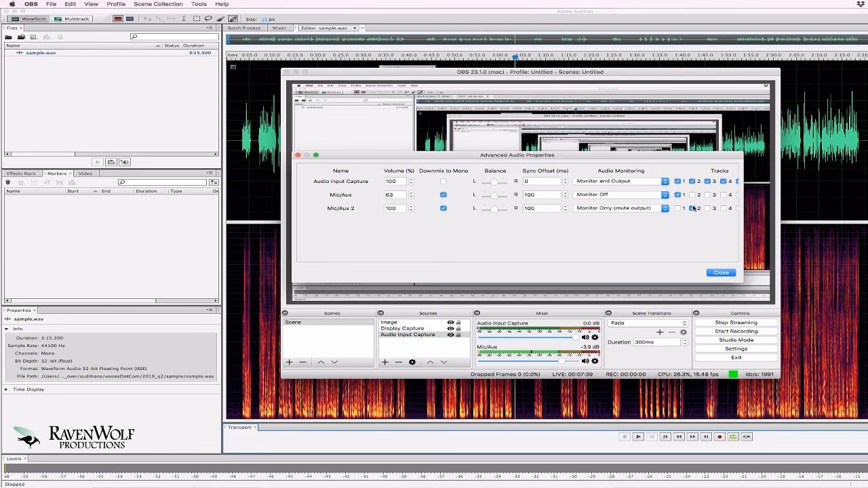The height and width of the screenshot is (488, 868).
Task: Add a scene transition with the plus icon
Action: [660, 332]
